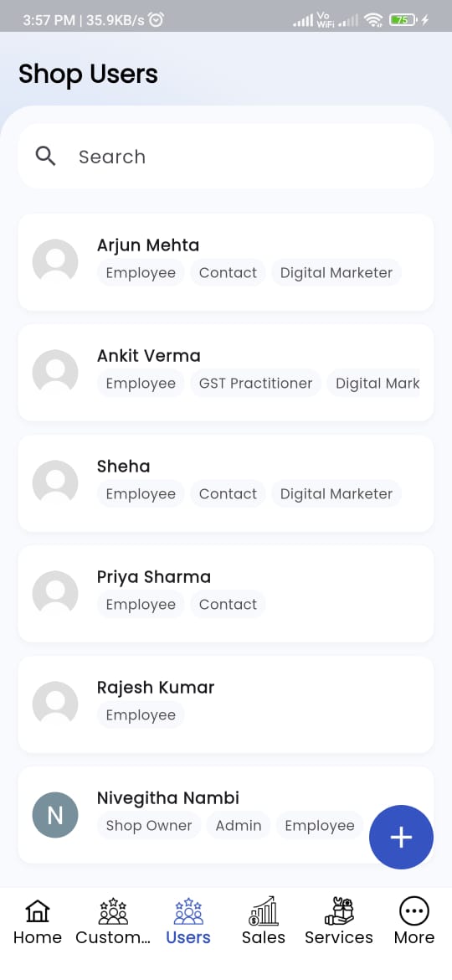Screen dimensions: 452x980
Task: Tap the search magnifier icon
Action: (45, 157)
